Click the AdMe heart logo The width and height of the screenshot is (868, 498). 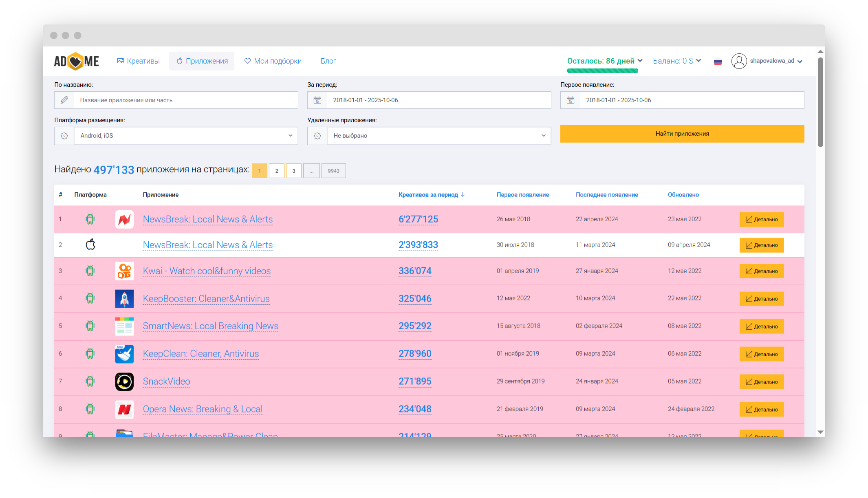tap(76, 61)
